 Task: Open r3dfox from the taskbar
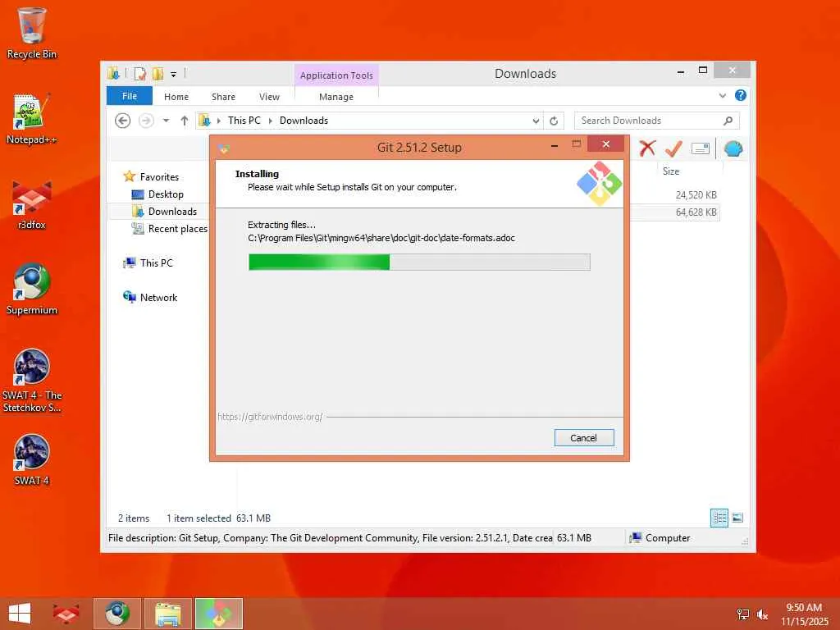coord(66,614)
